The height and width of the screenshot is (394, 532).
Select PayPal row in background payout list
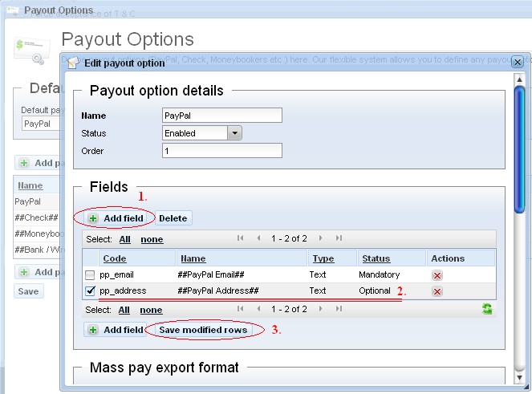[x=37, y=201]
